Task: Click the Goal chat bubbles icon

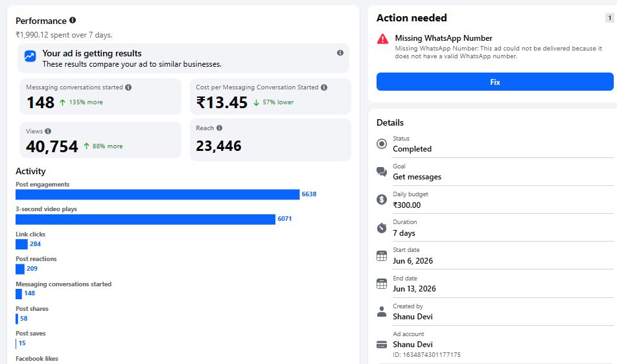Action: pos(381,172)
